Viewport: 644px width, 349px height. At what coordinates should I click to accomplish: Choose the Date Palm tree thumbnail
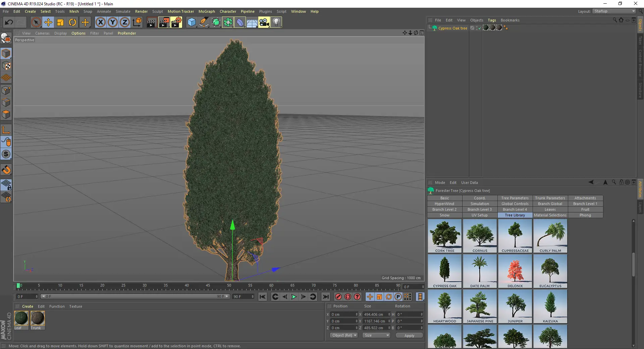pos(480,271)
